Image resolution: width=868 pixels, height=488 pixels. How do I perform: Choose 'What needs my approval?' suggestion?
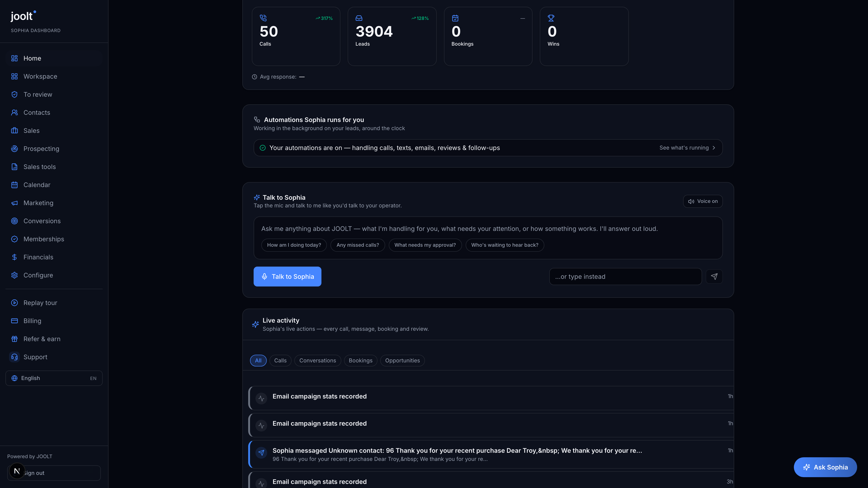(425, 245)
